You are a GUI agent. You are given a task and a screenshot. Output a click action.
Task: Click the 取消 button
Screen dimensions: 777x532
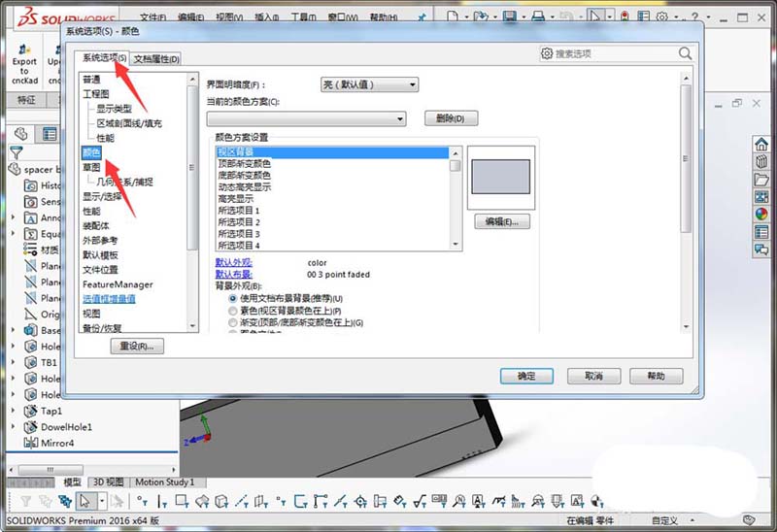coord(593,376)
